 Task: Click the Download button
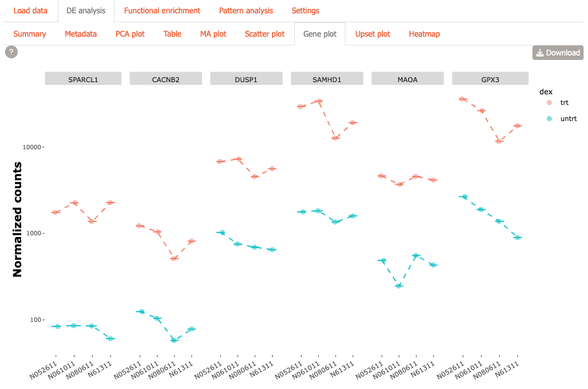tap(557, 53)
